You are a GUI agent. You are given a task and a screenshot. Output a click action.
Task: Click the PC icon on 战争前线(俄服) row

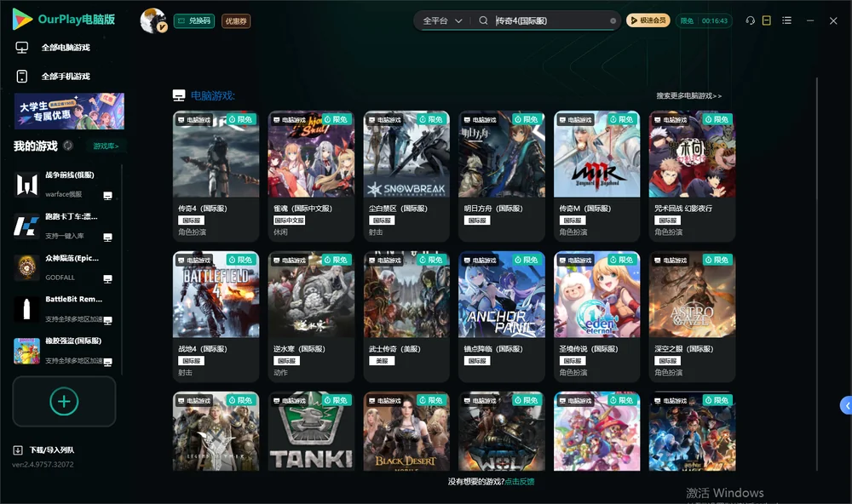(x=107, y=196)
